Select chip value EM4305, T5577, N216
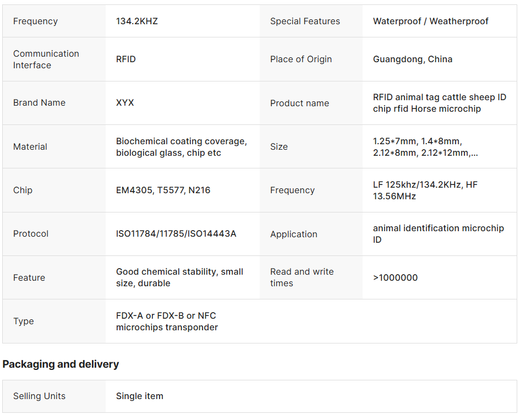Image resolution: width=520 pixels, height=420 pixels. click(x=163, y=190)
